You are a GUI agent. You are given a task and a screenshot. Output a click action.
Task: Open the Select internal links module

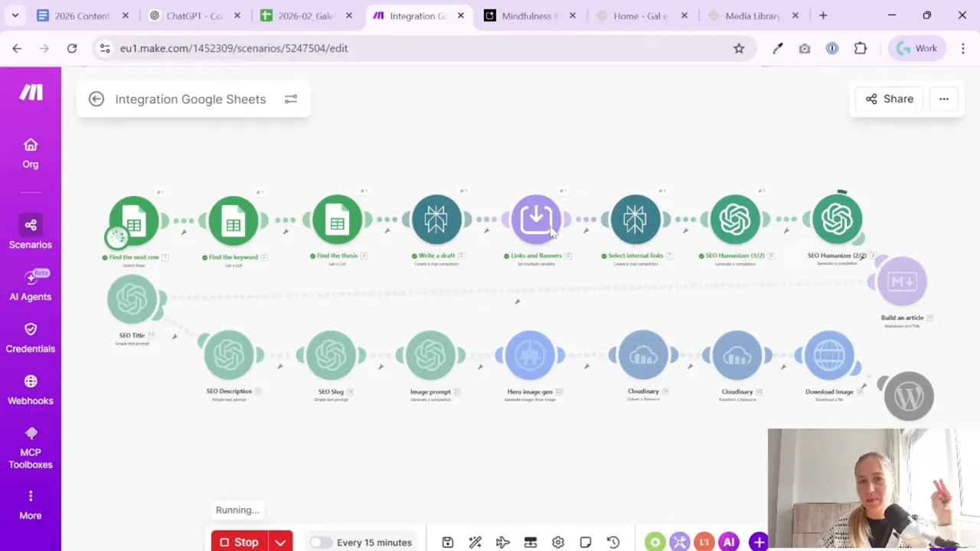[x=635, y=220]
